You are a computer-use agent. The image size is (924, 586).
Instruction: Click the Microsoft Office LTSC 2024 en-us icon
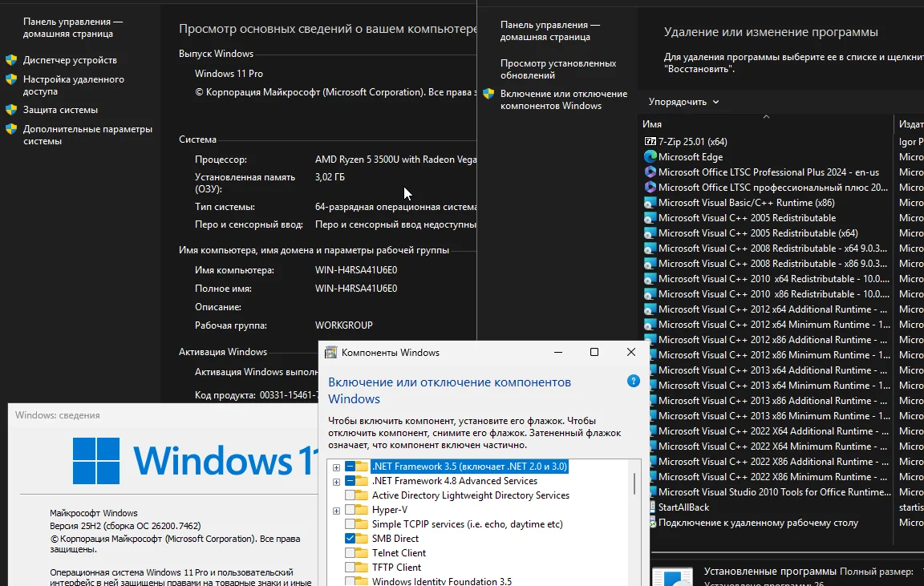(650, 172)
